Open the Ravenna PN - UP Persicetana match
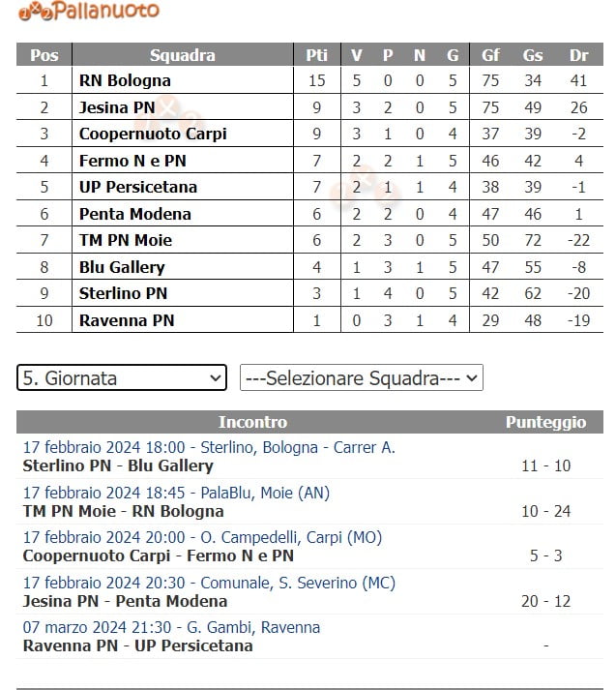This screenshot has width=616, height=690. point(137,645)
